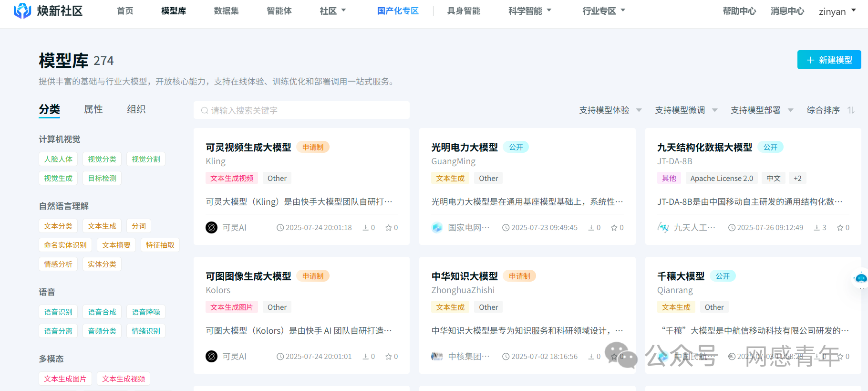868x391 pixels.
Task: Click the 可灵AI avatar on 可图图像生成大模型 card
Action: pyautogui.click(x=211, y=357)
